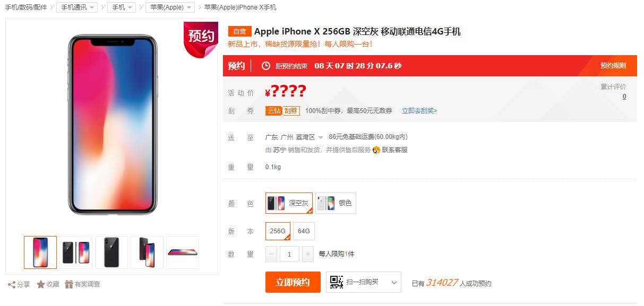Click the customer service (联系客服) mascot icon
This screenshot has width=644, height=306.
tap(376, 150)
